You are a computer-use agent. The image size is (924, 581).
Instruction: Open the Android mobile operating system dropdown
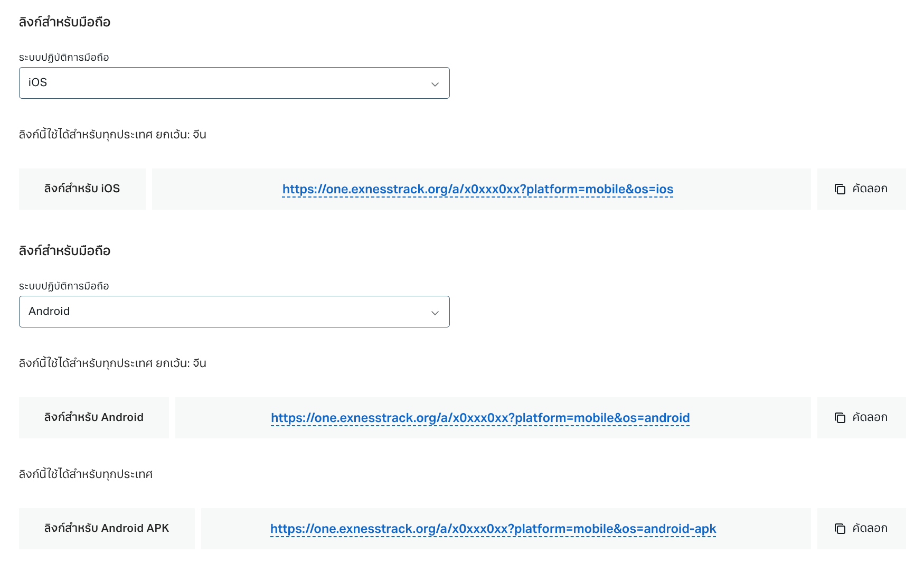click(x=234, y=312)
